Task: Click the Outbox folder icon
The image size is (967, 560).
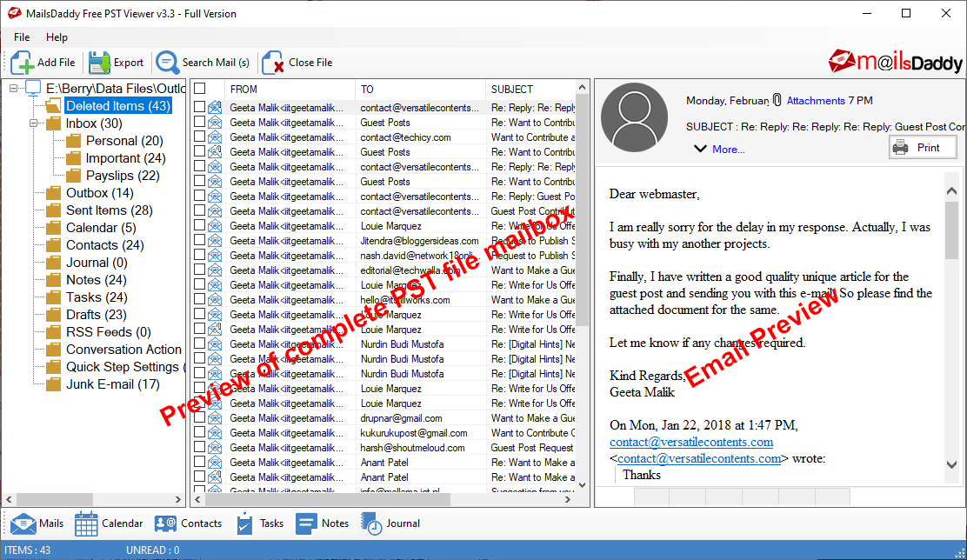Action: click(54, 193)
